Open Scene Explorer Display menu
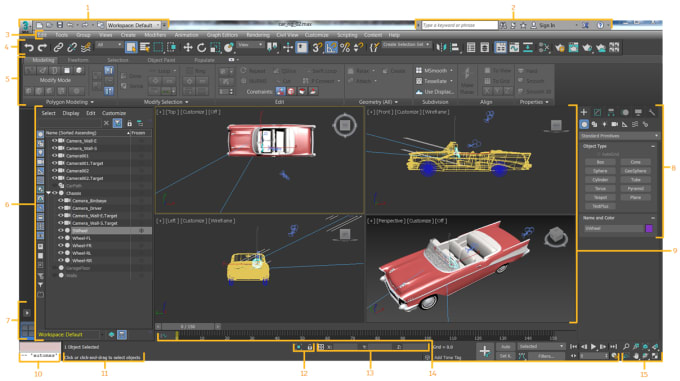The height and width of the screenshot is (381, 680). click(x=71, y=113)
